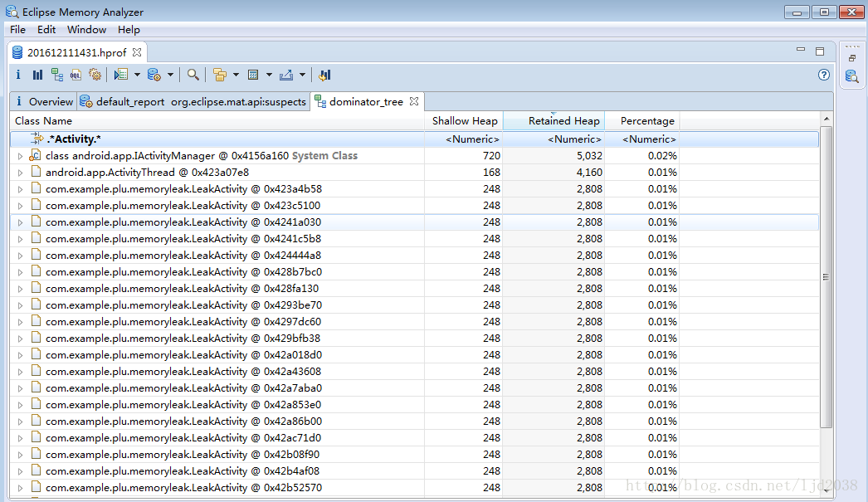The width and height of the screenshot is (868, 502).
Task: Open thread overview gears icon in toolbar
Action: point(95,75)
